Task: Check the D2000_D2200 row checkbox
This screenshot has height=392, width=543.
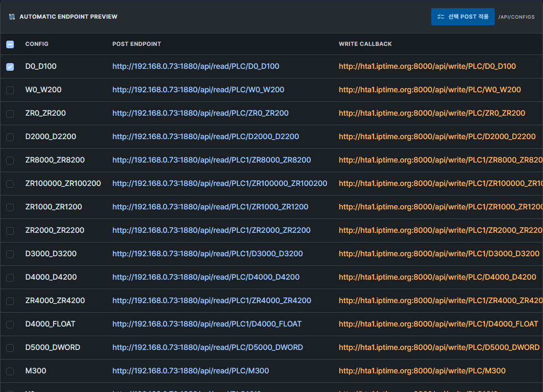Action: pyautogui.click(x=10, y=137)
